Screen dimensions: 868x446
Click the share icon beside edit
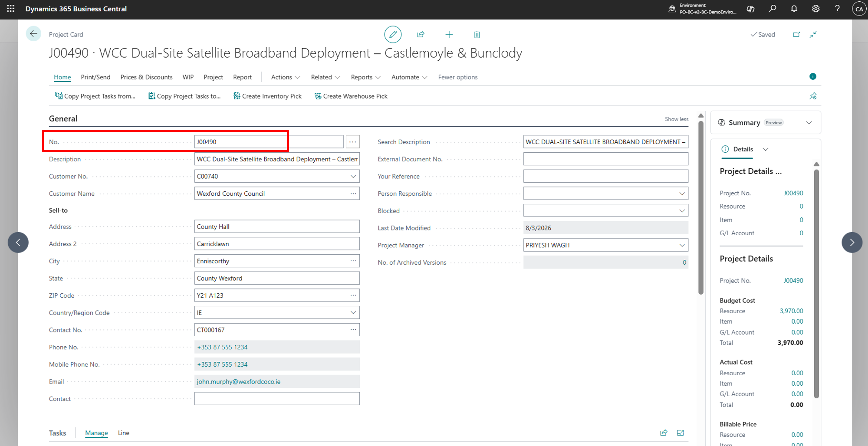[x=421, y=34]
